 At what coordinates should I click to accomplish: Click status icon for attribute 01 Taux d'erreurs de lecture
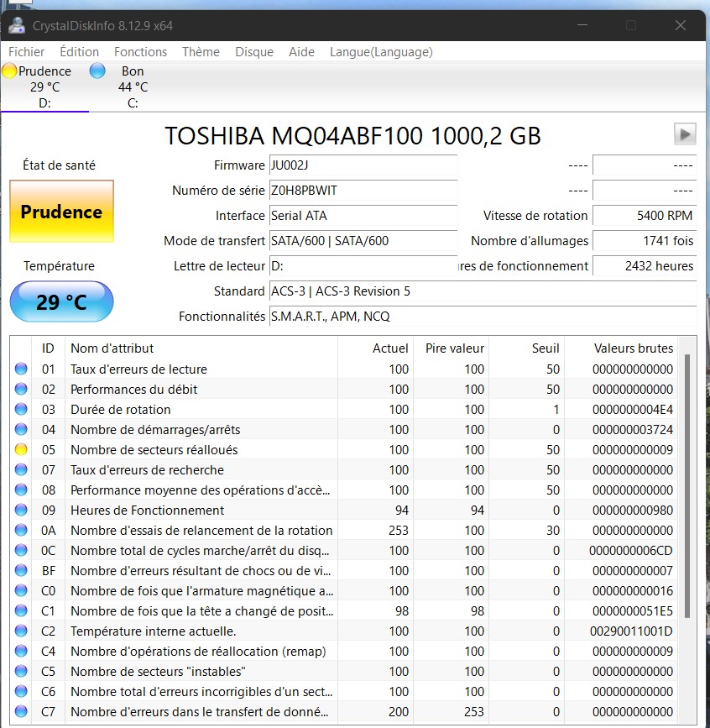[21, 369]
